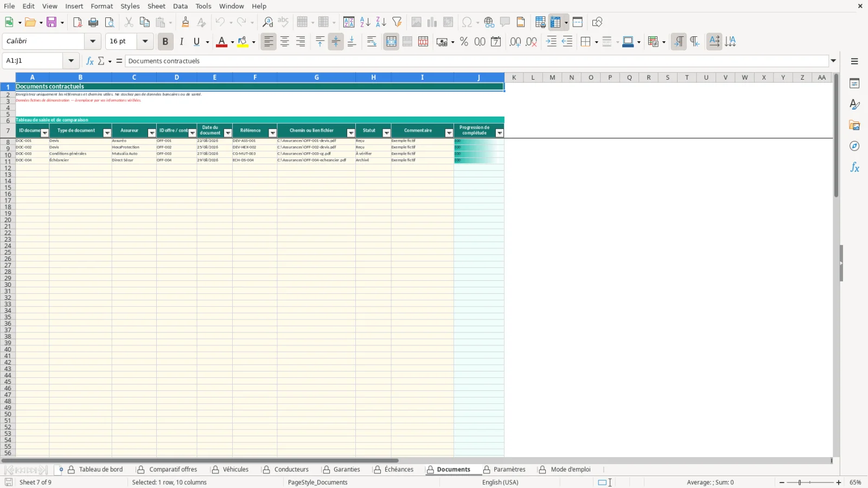This screenshot has height=488, width=868.
Task: Open the sidebar Properties panel
Action: point(855,84)
